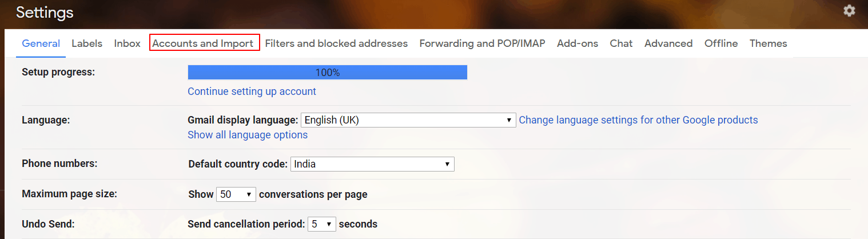868x239 pixels.
Task: Open the General settings tab
Action: point(41,43)
